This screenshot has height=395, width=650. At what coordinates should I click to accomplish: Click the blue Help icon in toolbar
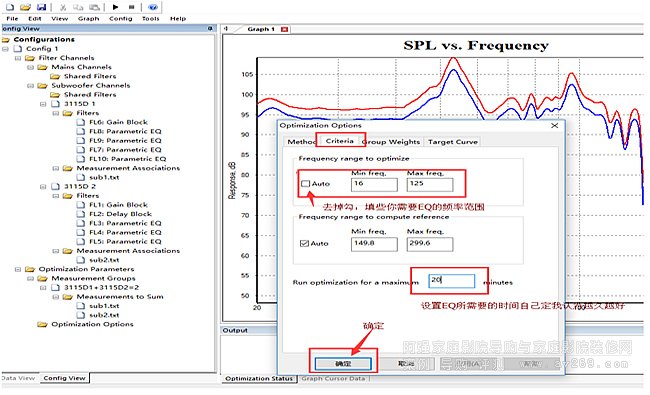153,7
